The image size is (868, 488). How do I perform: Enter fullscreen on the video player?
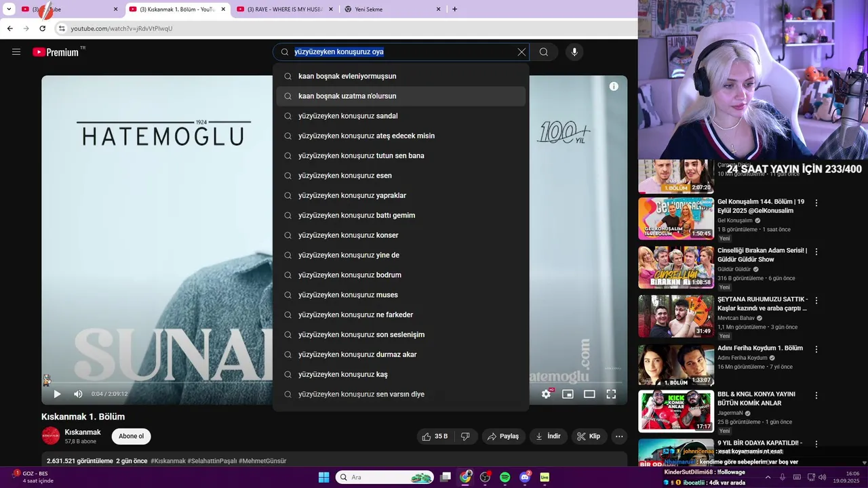point(611,394)
